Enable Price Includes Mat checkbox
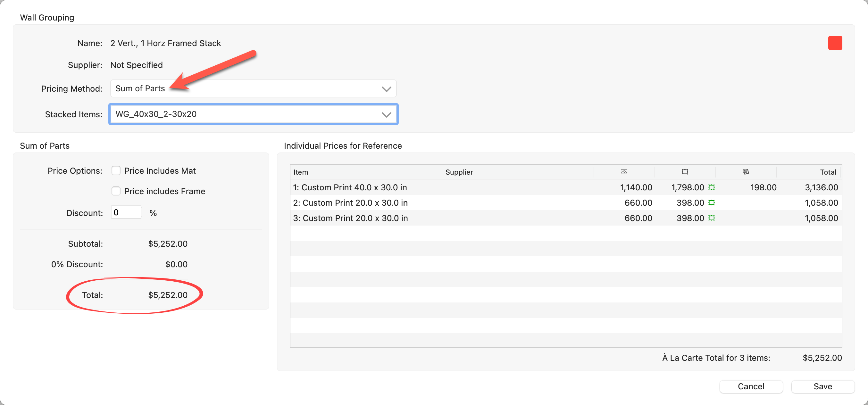868x405 pixels. 116,171
